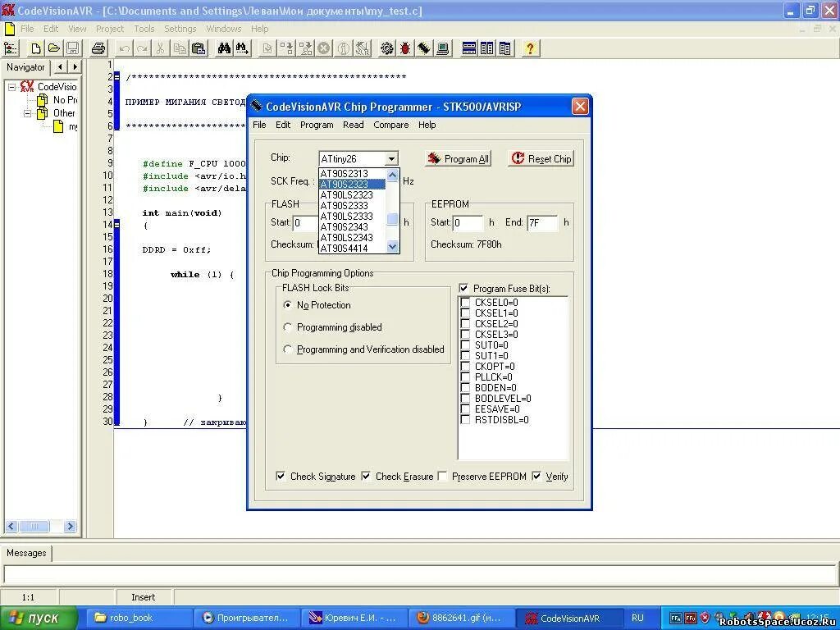The height and width of the screenshot is (630, 840).
Task: Click the Tile Horizontal windows icon
Action: point(469,48)
